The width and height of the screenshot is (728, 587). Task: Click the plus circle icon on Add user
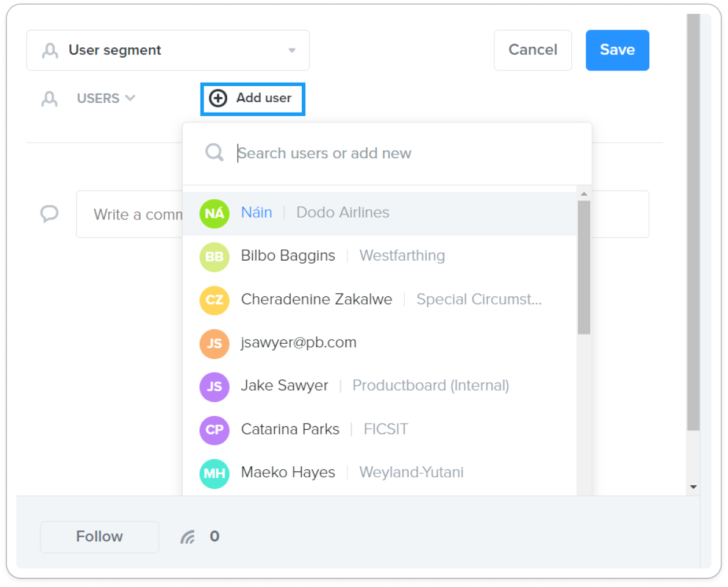tap(218, 98)
